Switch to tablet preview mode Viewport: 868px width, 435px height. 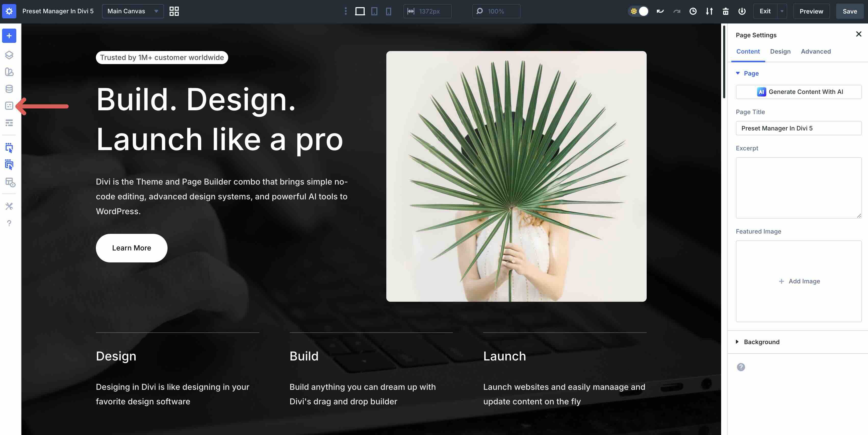point(374,11)
